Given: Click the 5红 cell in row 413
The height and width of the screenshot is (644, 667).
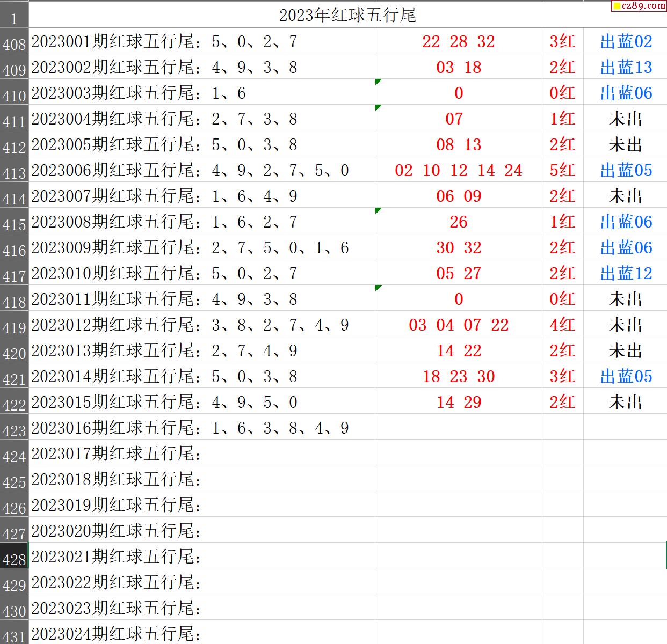Looking at the screenshot, I should [x=562, y=170].
